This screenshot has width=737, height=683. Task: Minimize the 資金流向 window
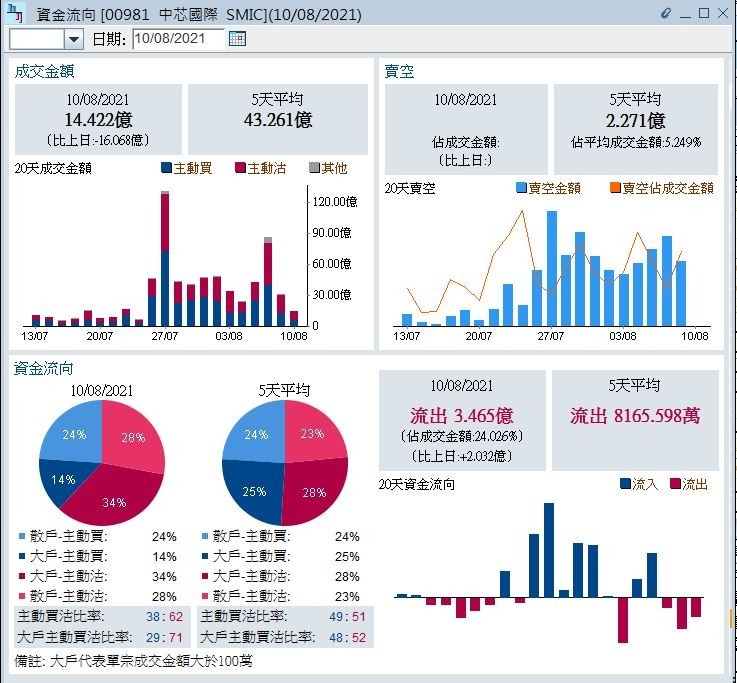[x=686, y=14]
